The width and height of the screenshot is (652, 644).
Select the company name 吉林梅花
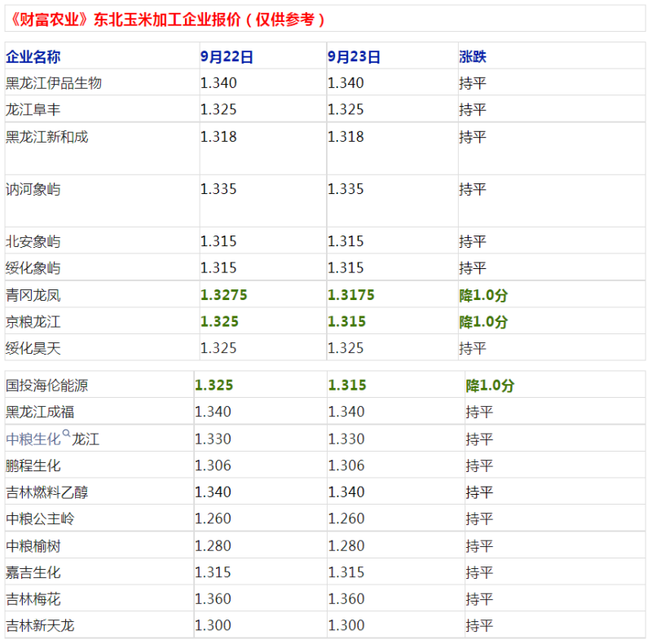click(33, 599)
